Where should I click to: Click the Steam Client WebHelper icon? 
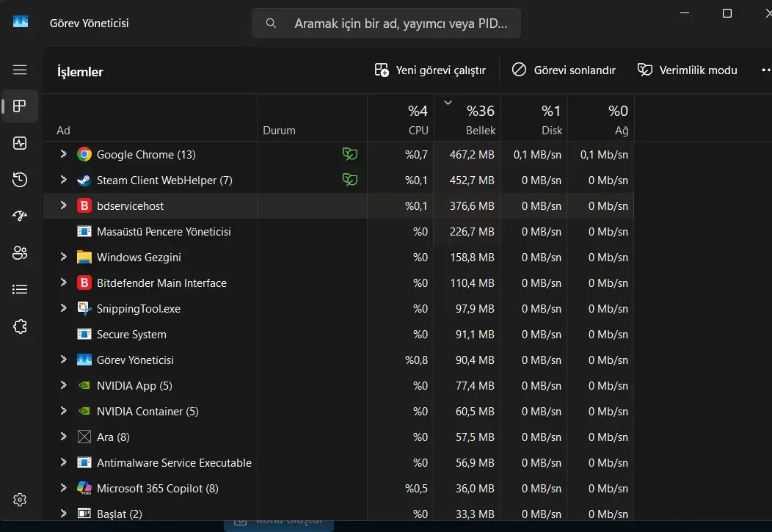(x=84, y=180)
